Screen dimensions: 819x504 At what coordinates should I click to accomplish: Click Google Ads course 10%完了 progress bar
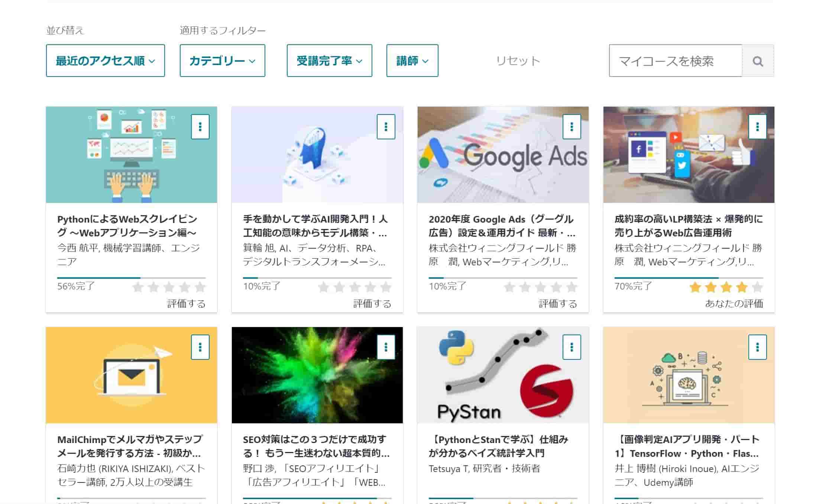pos(503,278)
